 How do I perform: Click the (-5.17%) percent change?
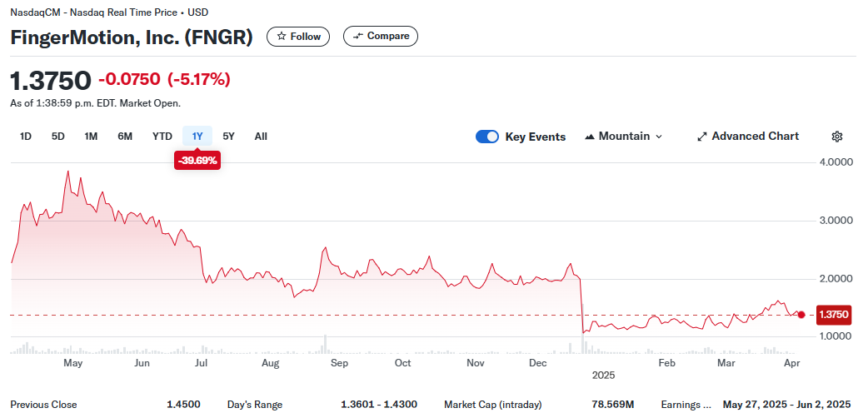(199, 80)
